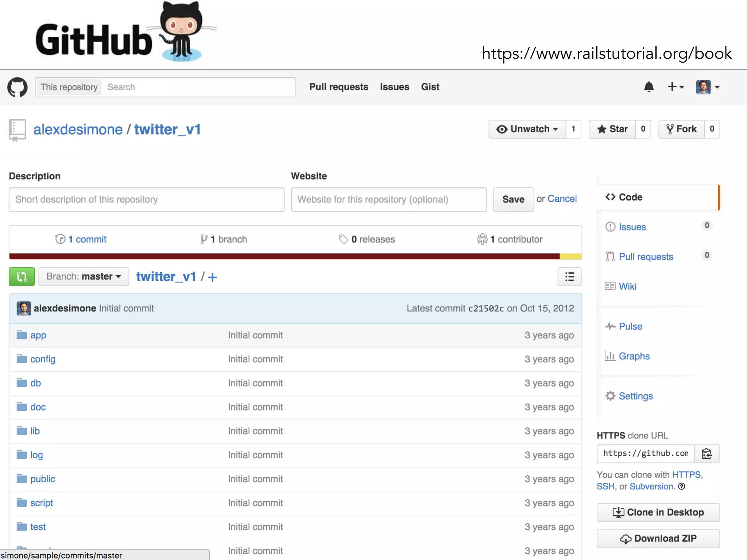Click the Cancel link

pos(562,199)
